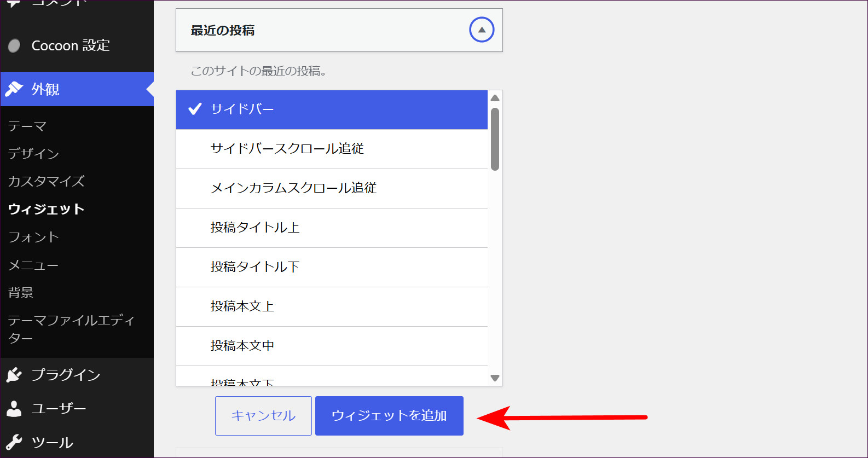
Task: Click the widget area list scroll-down arrow
Action: (495, 378)
